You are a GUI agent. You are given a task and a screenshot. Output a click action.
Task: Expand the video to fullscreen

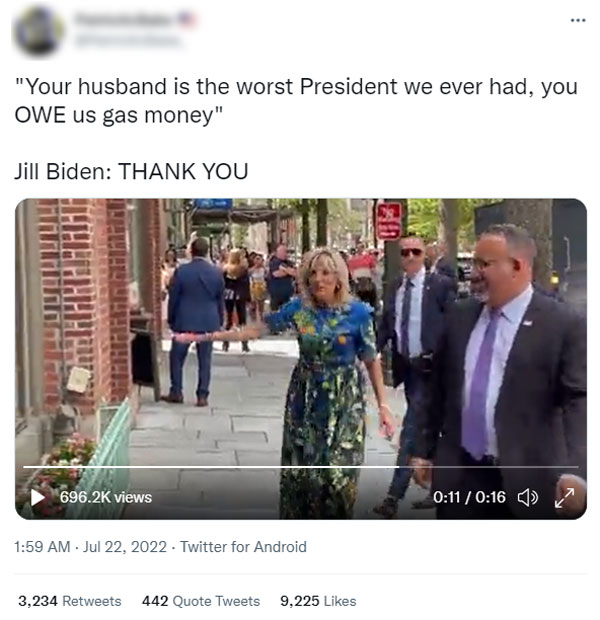click(563, 497)
